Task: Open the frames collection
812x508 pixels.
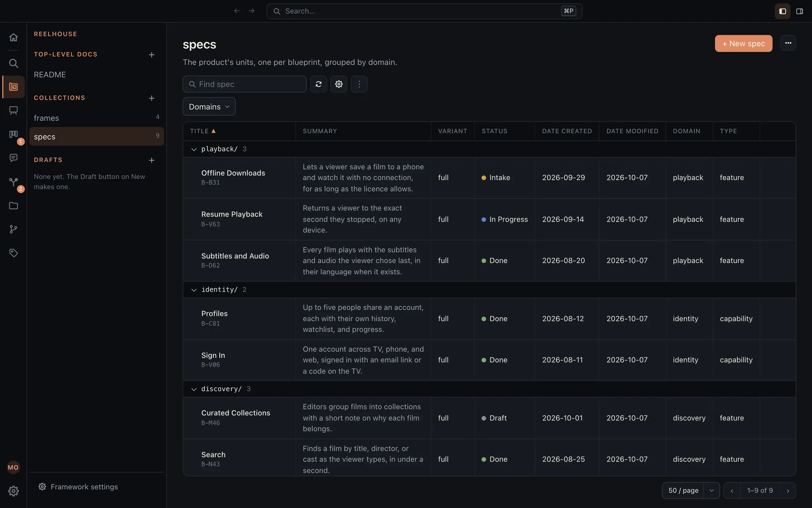Action: pyautogui.click(x=96, y=118)
